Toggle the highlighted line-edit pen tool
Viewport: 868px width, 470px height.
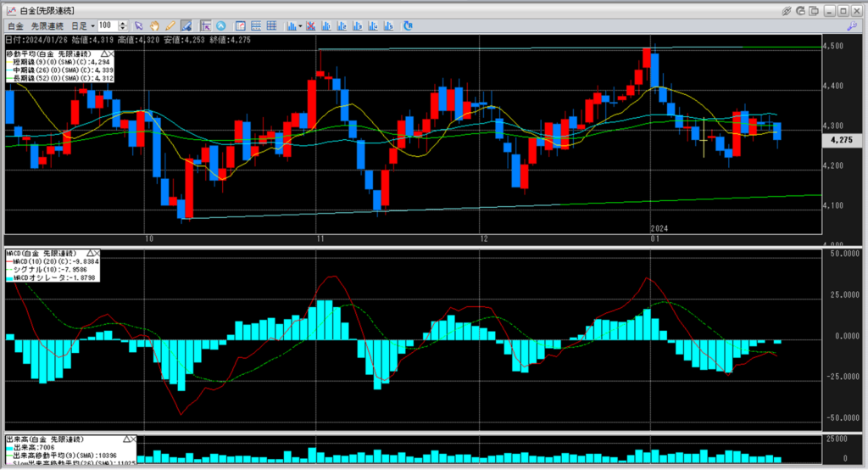coord(186,26)
